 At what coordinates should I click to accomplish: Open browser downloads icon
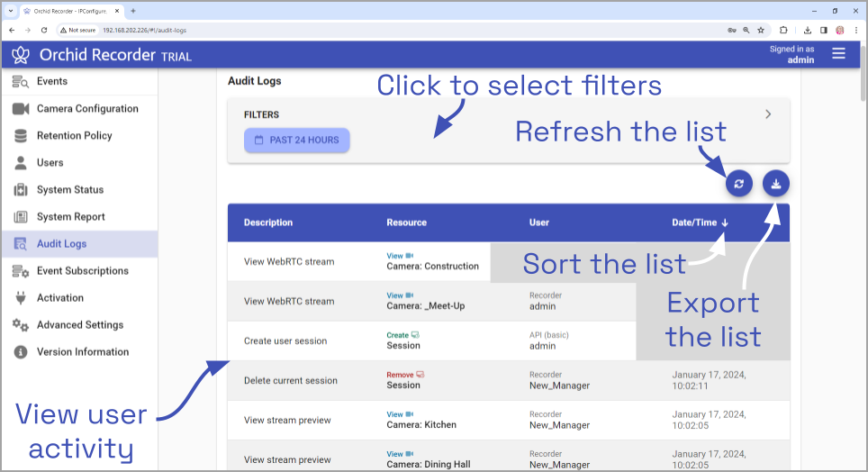coord(808,30)
